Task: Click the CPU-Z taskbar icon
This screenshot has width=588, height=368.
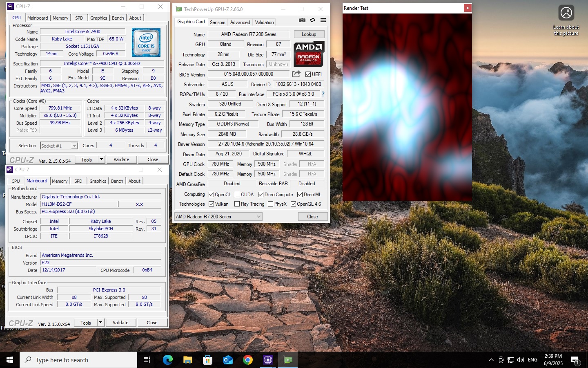Action: 267,360
